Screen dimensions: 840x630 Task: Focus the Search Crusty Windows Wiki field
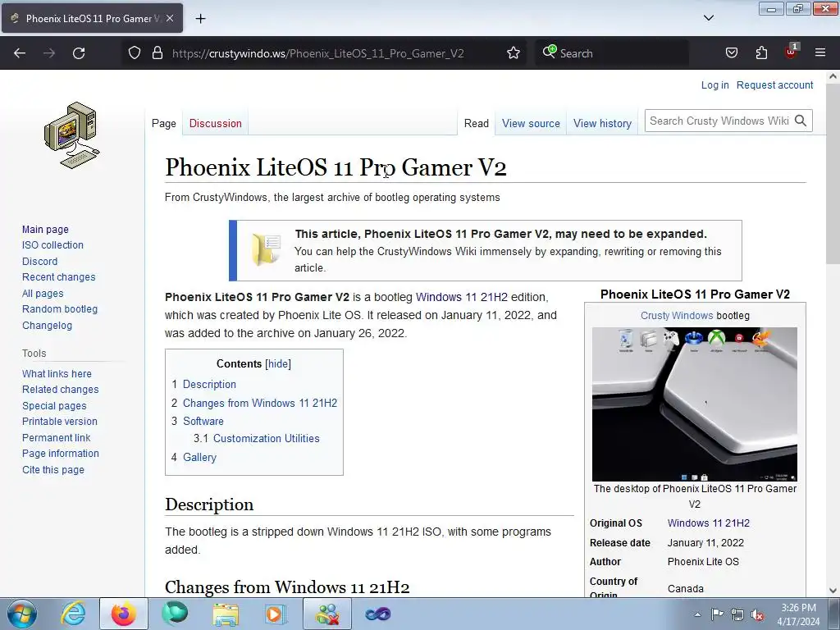[719, 121]
